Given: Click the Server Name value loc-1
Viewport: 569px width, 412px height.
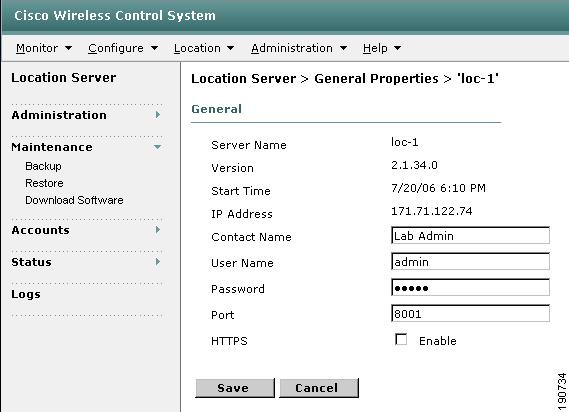Looking at the screenshot, I should [405, 142].
